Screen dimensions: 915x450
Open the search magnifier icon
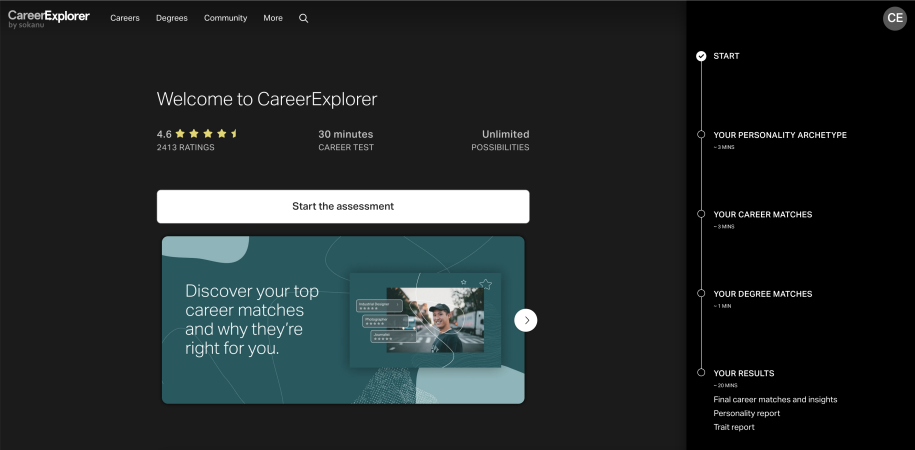(304, 18)
